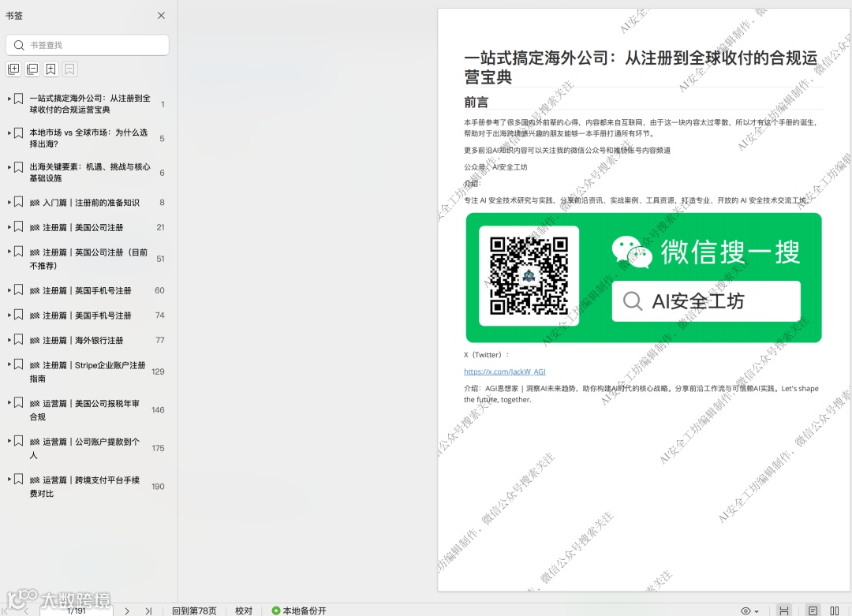Expand bookmark 运营篇 跨境支付平台手续费对比

tap(9, 479)
